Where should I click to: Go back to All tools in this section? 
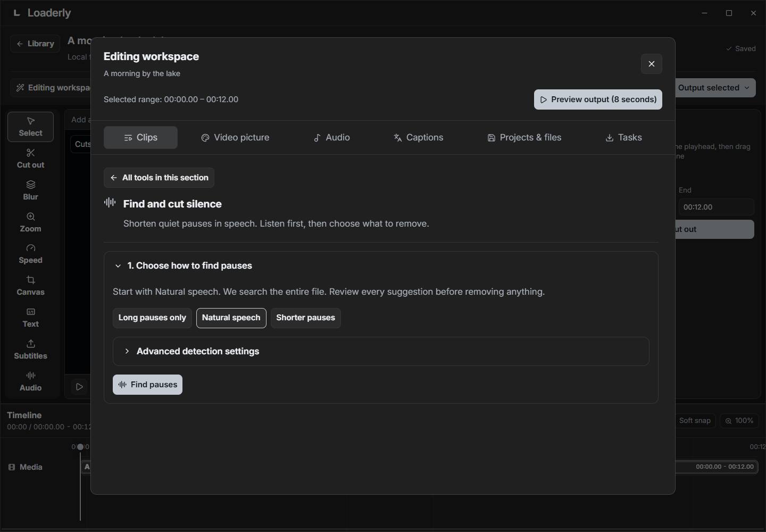159,178
